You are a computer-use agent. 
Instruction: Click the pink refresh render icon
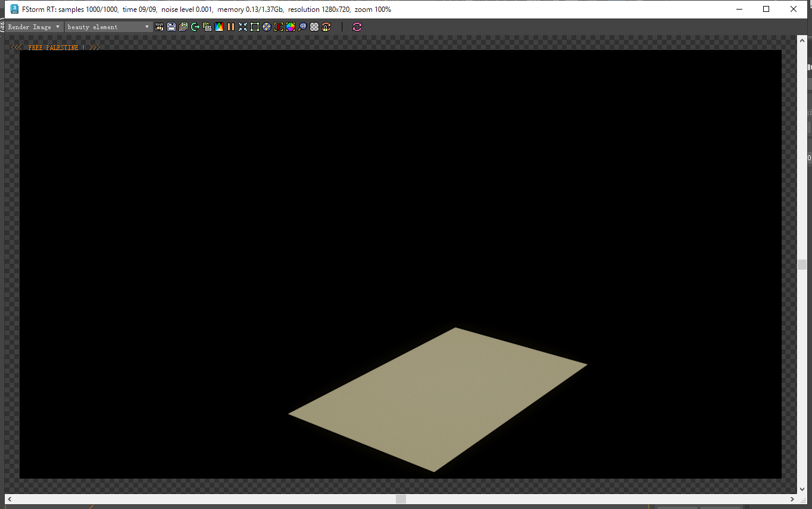[x=357, y=27]
